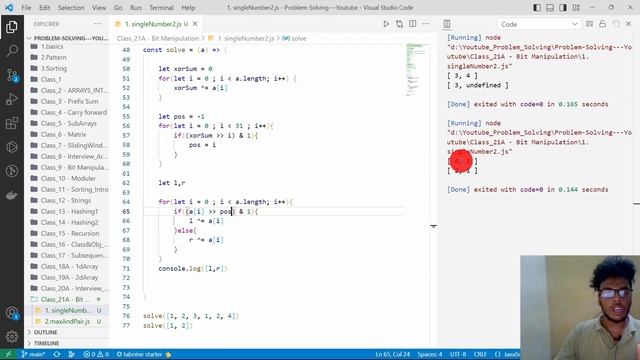Expand the Class_3 - Prefix Sum folder
Image resolution: width=640 pixels, height=360 pixels.
[67, 101]
